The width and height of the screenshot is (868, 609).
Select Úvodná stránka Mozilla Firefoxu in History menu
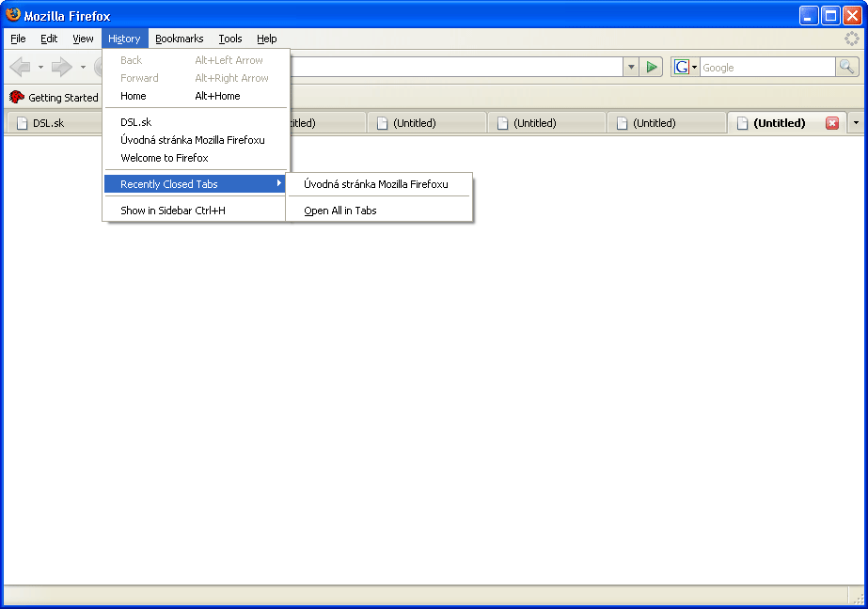196,140
